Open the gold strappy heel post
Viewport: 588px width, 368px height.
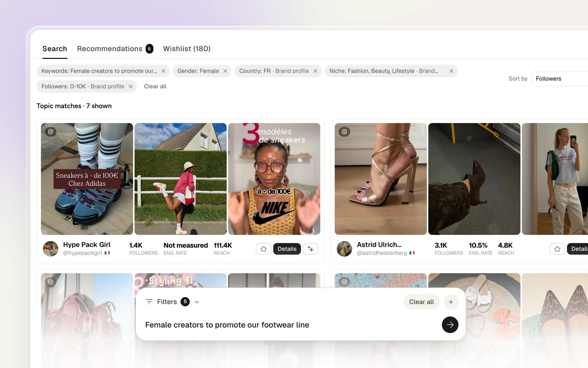pos(381,179)
